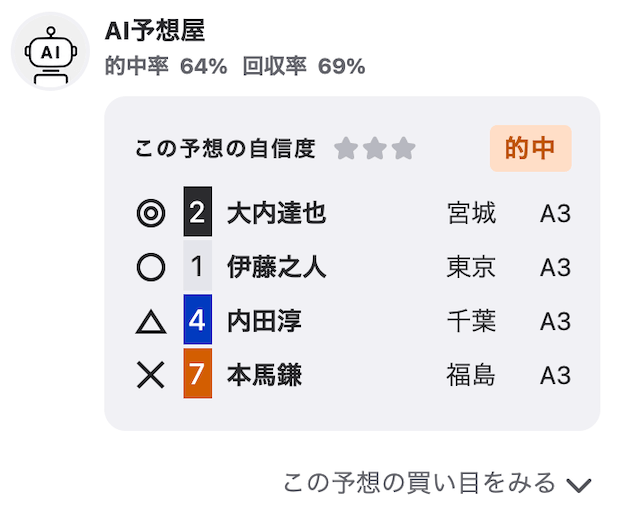Open AI予想屋 profile name
This screenshot has height=529, width=640.
tap(155, 31)
